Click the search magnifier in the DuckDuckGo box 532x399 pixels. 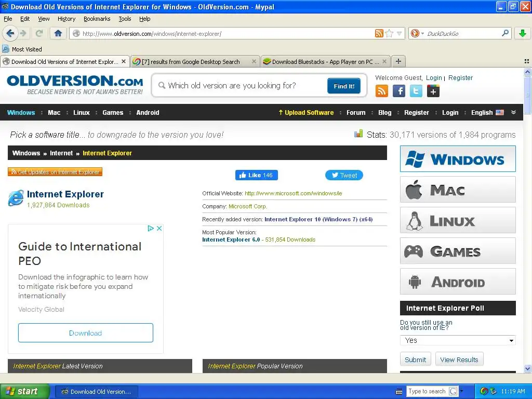click(505, 33)
